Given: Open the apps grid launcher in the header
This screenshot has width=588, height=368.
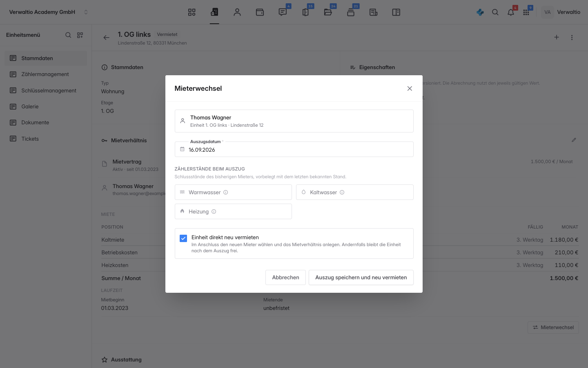Looking at the screenshot, I should point(526,12).
